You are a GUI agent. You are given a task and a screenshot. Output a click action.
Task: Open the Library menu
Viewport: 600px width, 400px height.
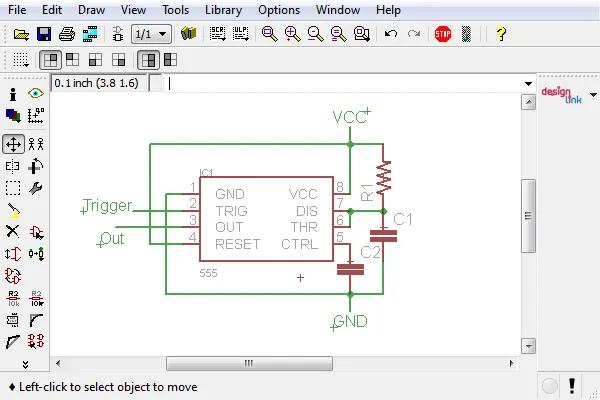pyautogui.click(x=223, y=10)
